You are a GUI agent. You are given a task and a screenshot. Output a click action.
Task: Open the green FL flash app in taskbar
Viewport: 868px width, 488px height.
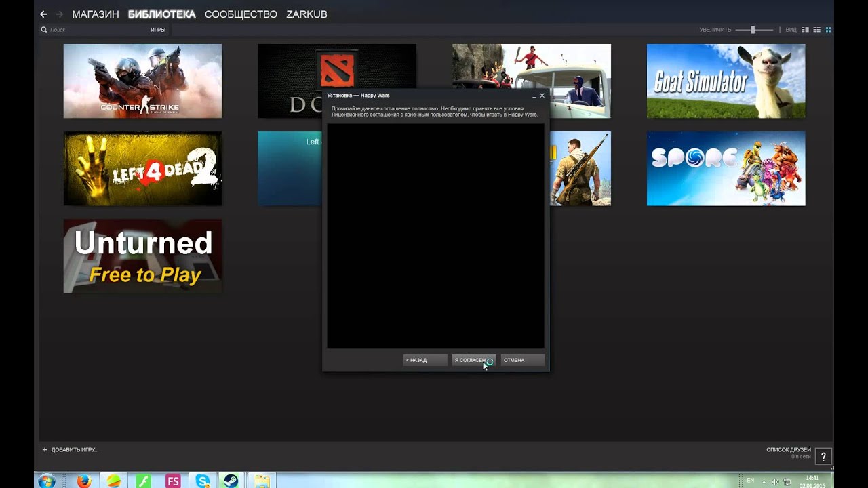pyautogui.click(x=143, y=481)
